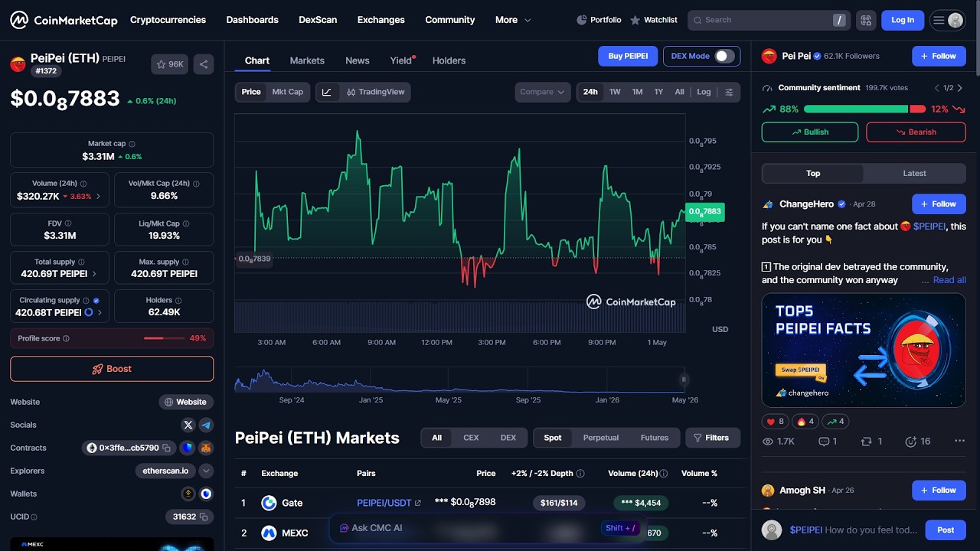Open the Compare dropdown
This screenshot has width=980, height=551.
click(x=542, y=92)
